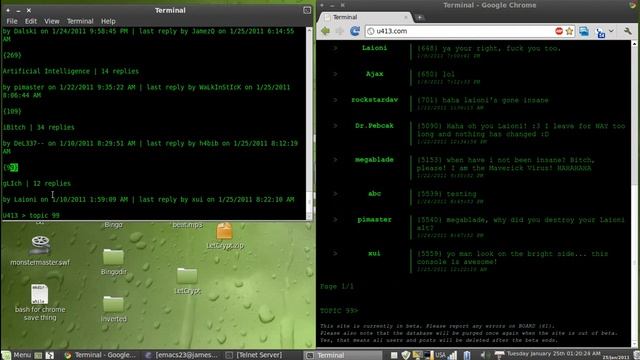Expand the arrow beside the abc post
The width and height of the screenshot is (640, 360).
click(335, 193)
